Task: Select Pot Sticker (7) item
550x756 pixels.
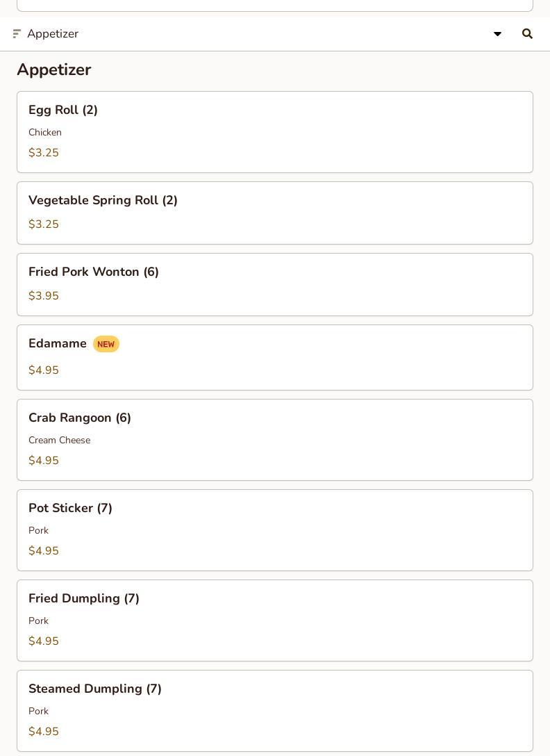Action: (275, 530)
